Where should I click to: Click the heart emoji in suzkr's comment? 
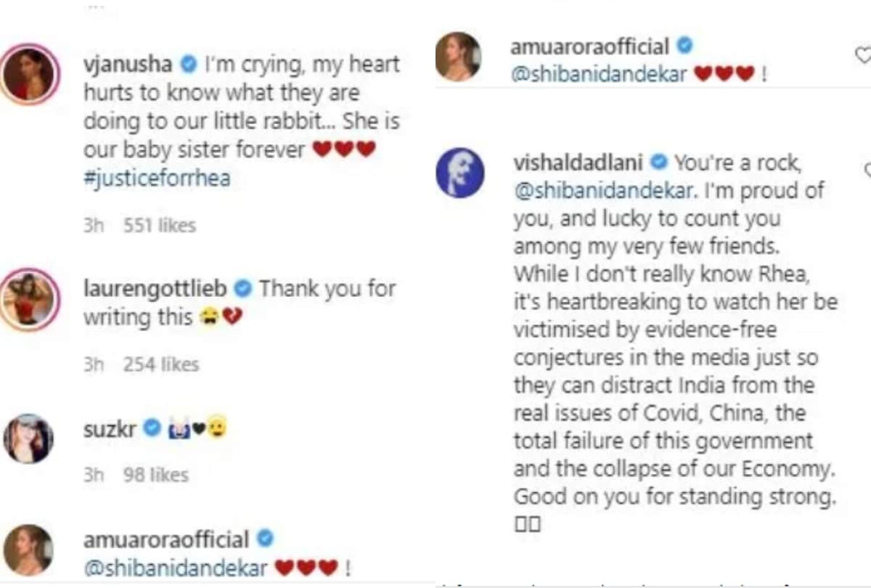point(200,428)
